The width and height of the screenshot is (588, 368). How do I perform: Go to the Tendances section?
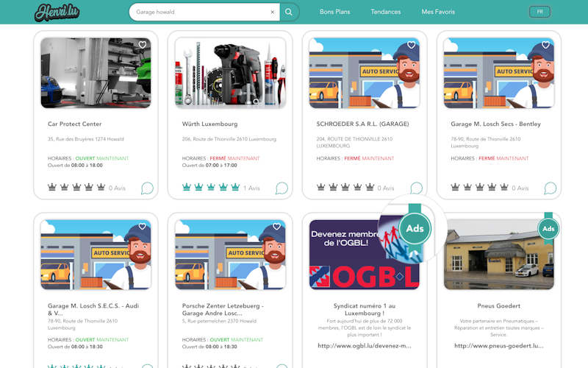point(386,12)
